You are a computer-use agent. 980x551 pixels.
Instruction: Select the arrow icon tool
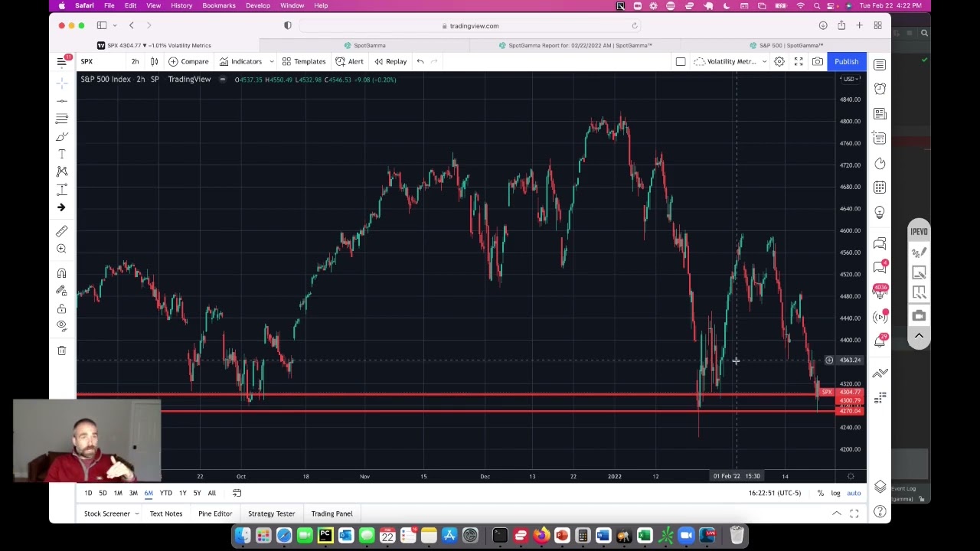pos(62,207)
